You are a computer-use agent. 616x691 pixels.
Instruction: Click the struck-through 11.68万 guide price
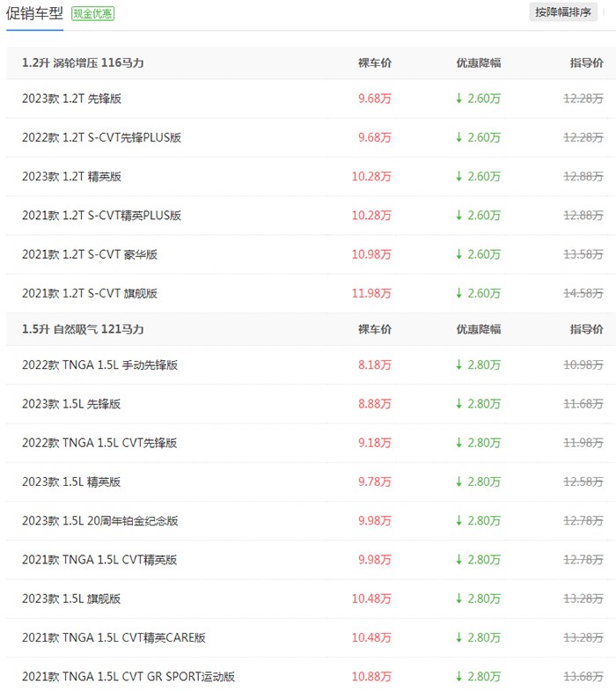583,404
